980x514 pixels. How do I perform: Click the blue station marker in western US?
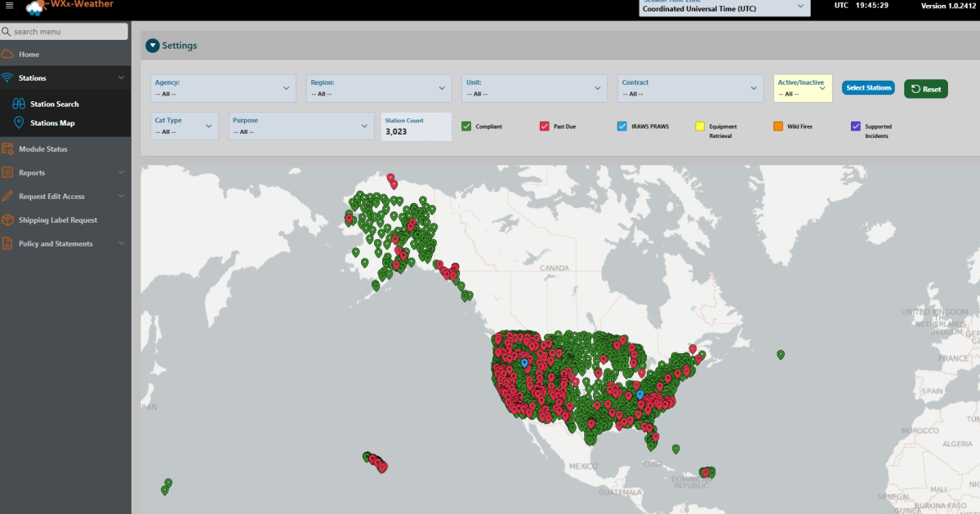coord(524,362)
